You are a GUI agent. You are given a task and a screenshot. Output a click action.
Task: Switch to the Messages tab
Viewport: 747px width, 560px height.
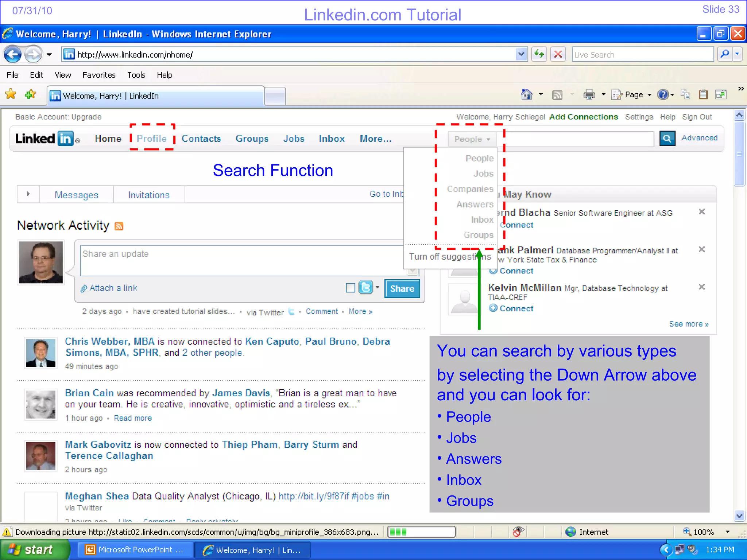click(76, 195)
